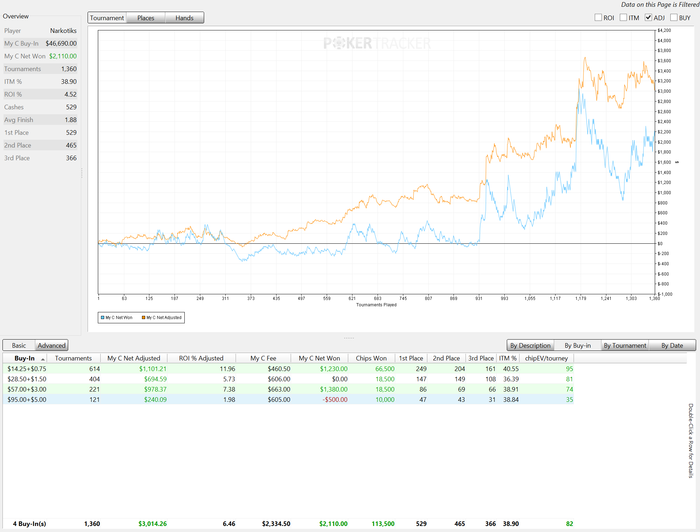The height and width of the screenshot is (532, 700).
Task: Click the ITM % overview row
Action: click(40, 82)
